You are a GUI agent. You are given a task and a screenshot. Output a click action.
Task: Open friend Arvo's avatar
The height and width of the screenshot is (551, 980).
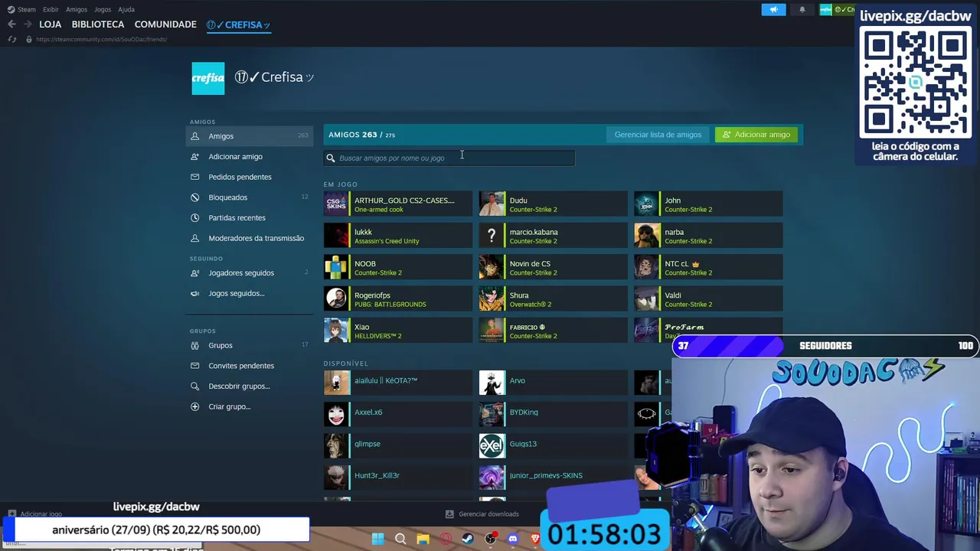(x=492, y=383)
